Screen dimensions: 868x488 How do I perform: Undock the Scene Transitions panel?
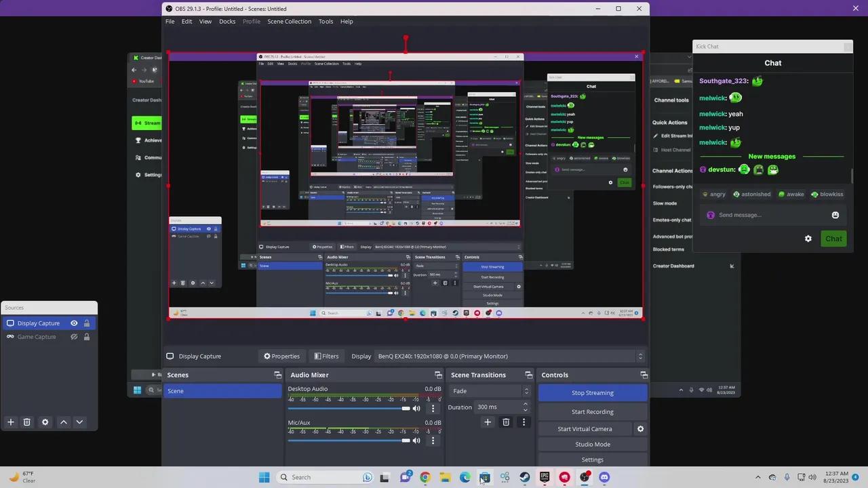528,375
